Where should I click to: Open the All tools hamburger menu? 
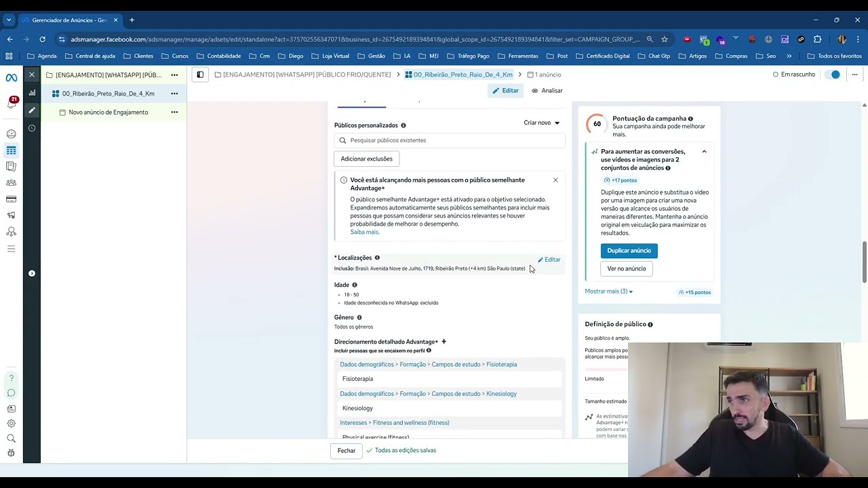click(x=12, y=249)
